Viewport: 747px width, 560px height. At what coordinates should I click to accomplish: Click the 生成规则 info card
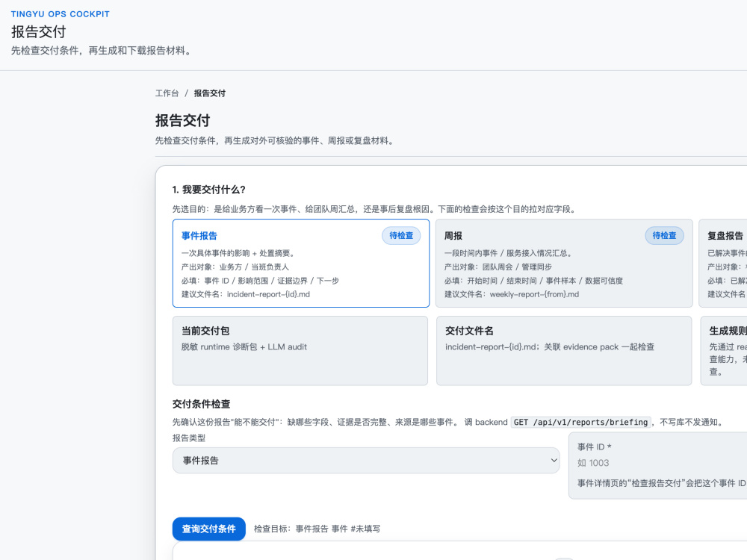(x=724, y=351)
